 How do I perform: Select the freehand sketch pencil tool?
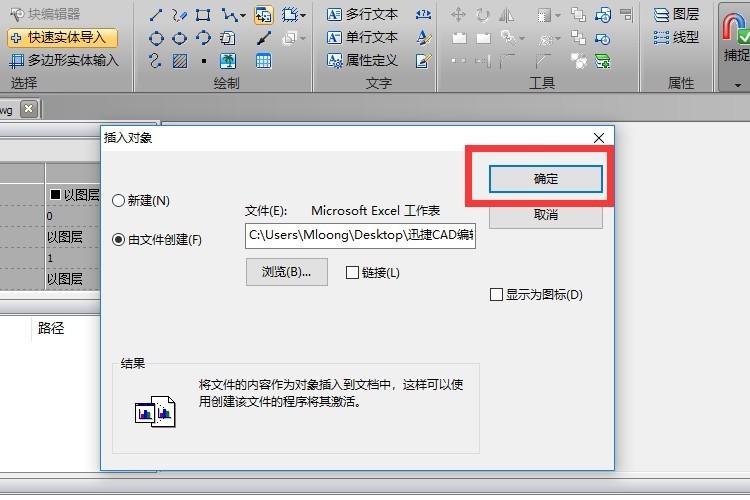[179, 15]
